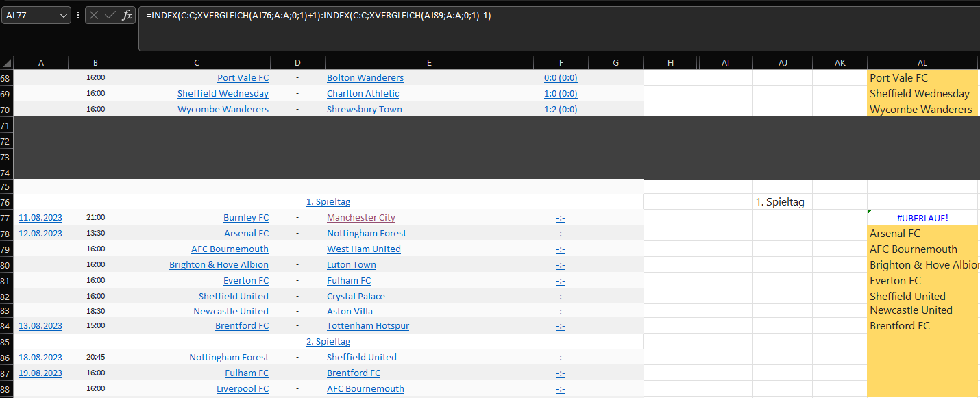
Task: Click into the Name Box showing AL77
Action: click(x=31, y=15)
